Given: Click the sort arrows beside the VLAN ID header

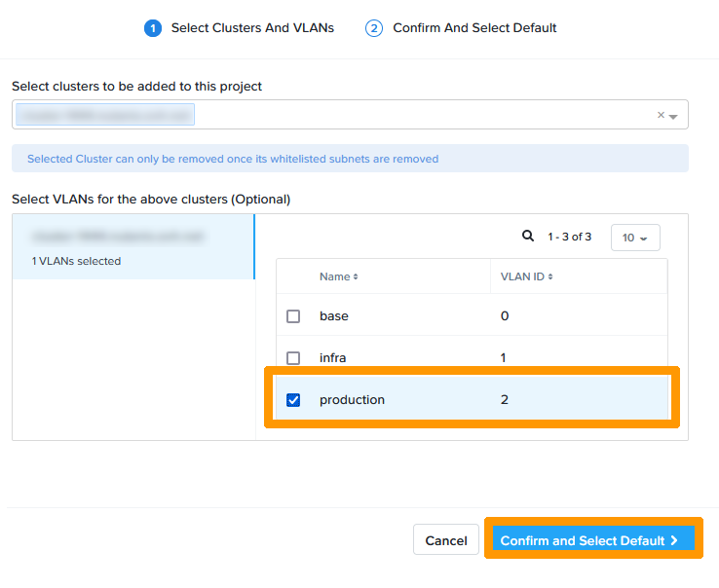Looking at the screenshot, I should (550, 277).
